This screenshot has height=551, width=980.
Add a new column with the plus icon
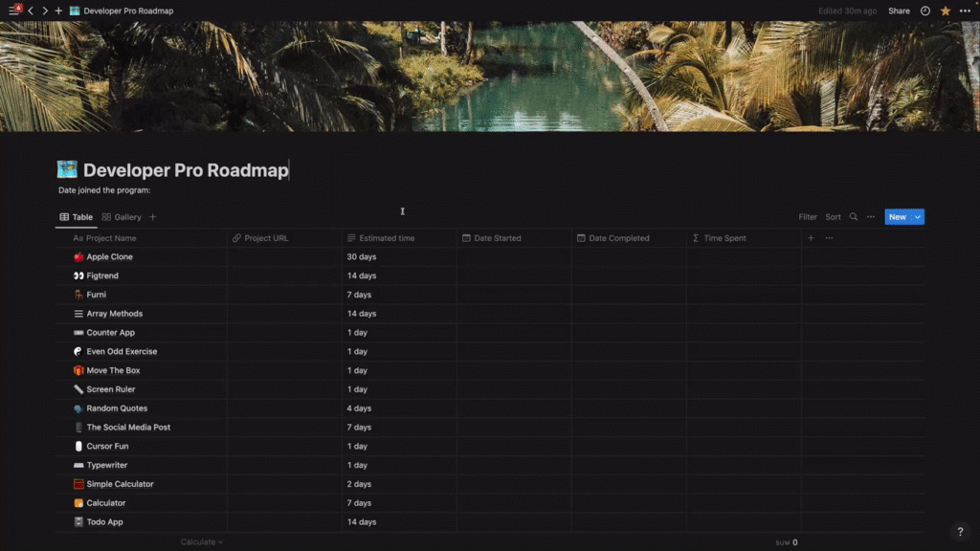click(x=810, y=237)
